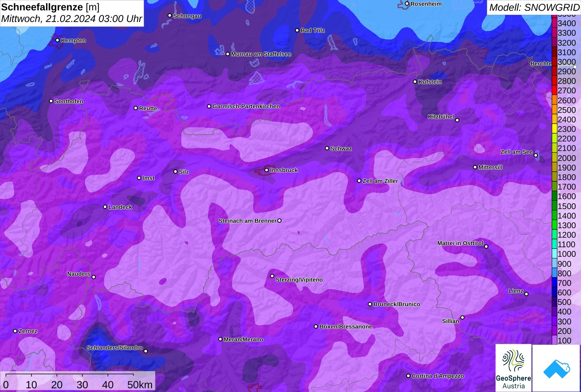Select the Sterzing/Vipiteno marker
Viewport: 581px width, 392px height.
(x=272, y=276)
